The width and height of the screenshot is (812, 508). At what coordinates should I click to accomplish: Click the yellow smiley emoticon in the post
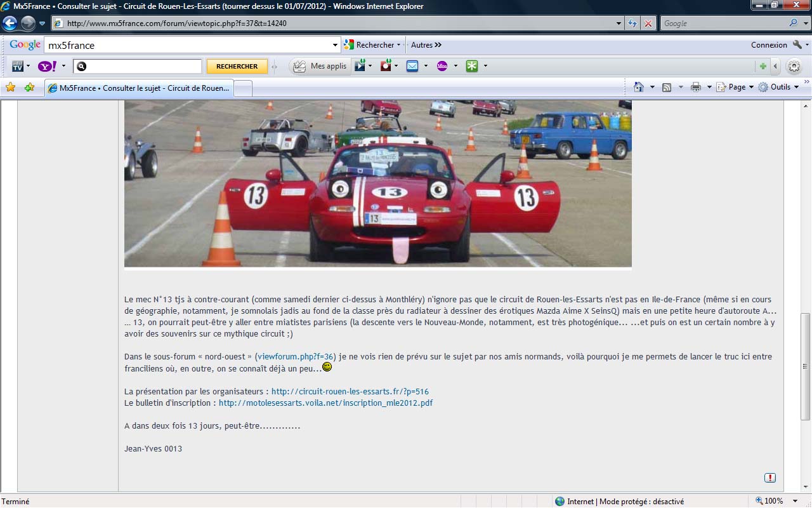[x=327, y=367]
